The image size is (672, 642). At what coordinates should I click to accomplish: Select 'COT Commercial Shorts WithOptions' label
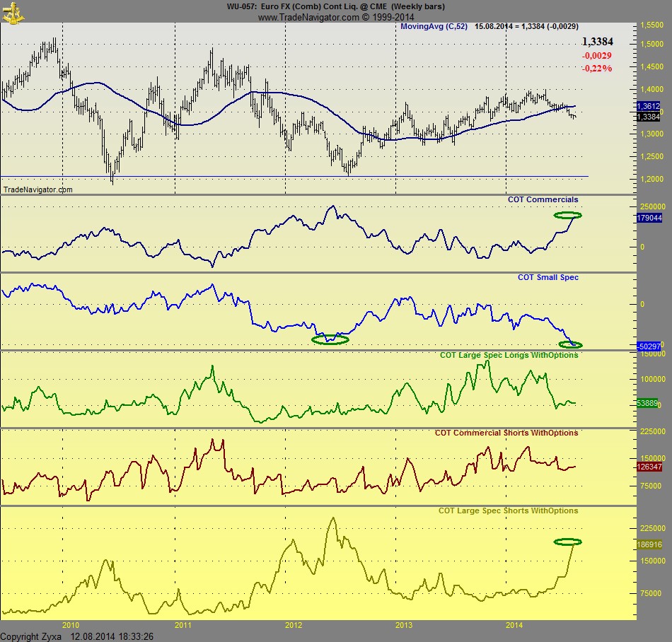coord(506,433)
